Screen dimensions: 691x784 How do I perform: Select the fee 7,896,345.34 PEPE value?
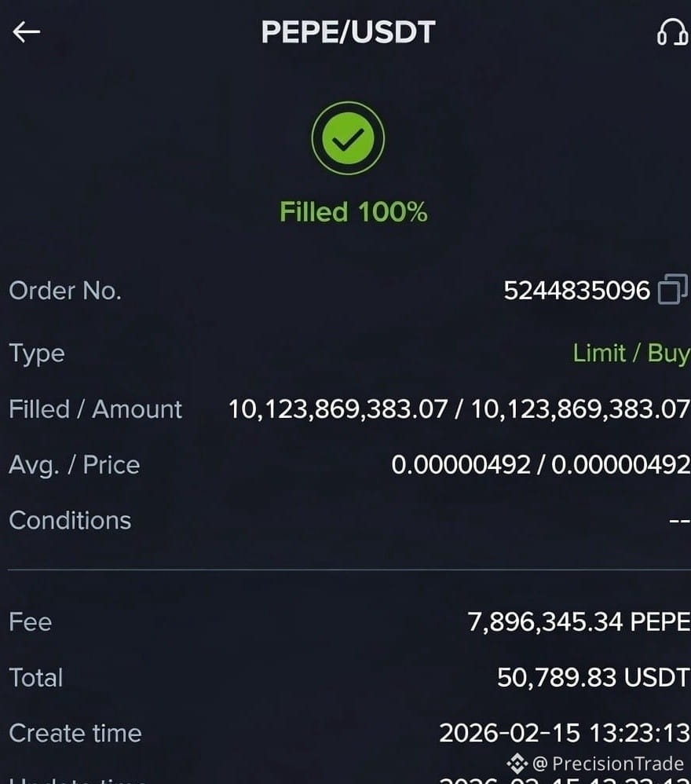[579, 622]
